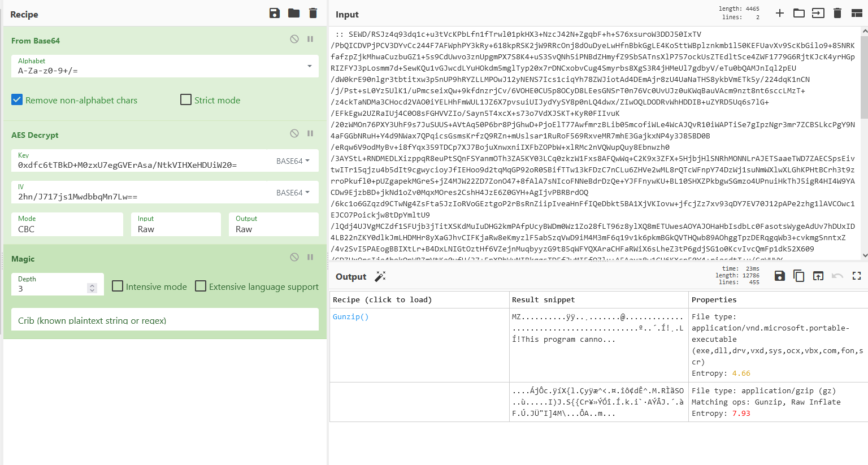Replace input with output
868x465 pixels.
pos(818,276)
